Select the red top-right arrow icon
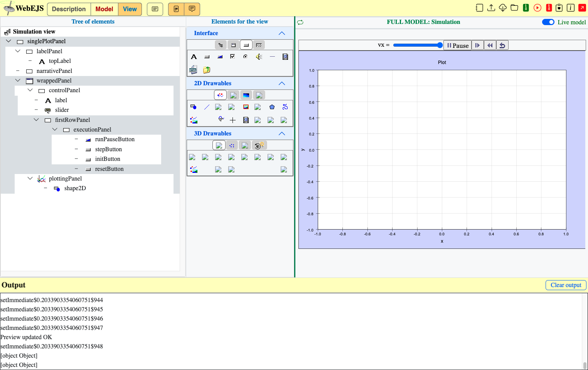The width and height of the screenshot is (588, 370). coord(582,8)
